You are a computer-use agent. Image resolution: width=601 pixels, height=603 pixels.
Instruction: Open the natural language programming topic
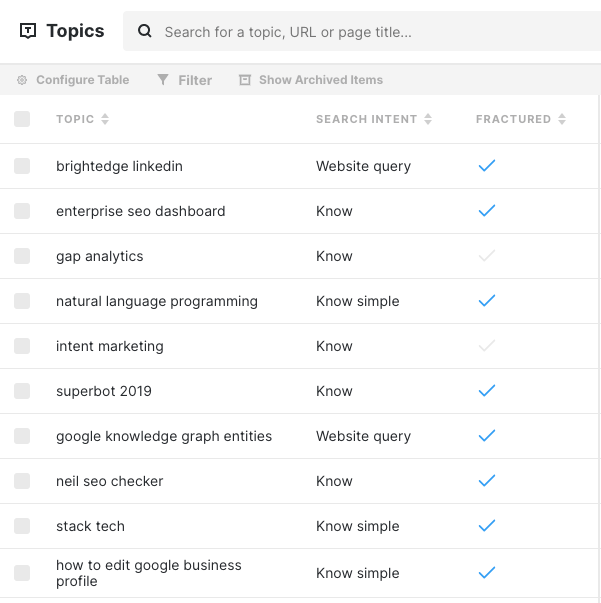[157, 301]
